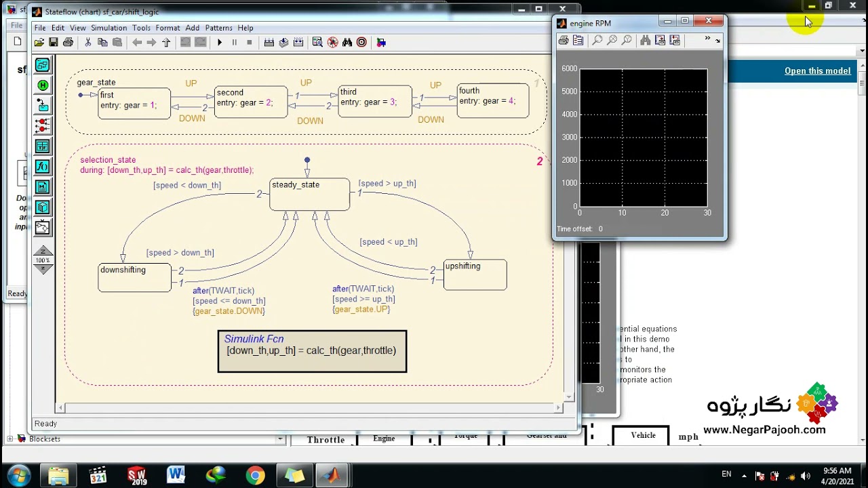Open the Model Explorer icon

tap(317, 42)
